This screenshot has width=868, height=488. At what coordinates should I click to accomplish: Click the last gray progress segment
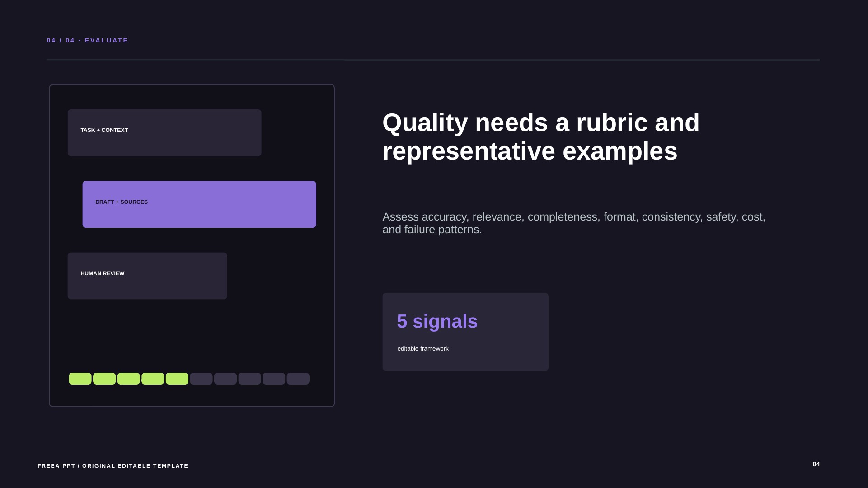click(x=298, y=379)
